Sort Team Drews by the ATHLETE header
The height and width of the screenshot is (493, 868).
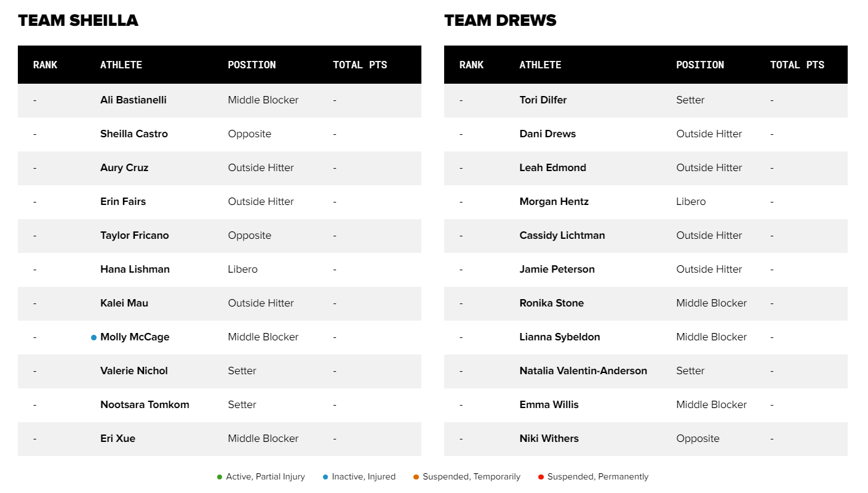540,65
